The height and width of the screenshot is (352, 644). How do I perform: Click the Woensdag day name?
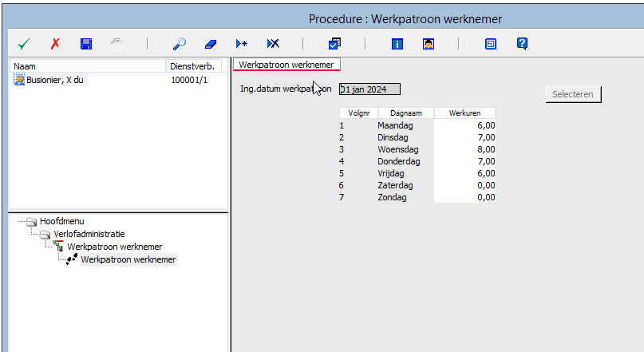(x=398, y=149)
